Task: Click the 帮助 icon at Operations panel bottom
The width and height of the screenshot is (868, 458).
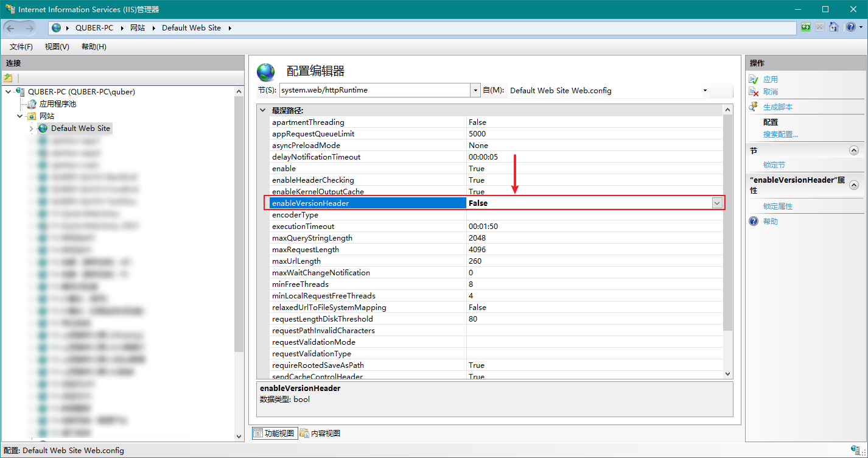Action: tap(754, 220)
